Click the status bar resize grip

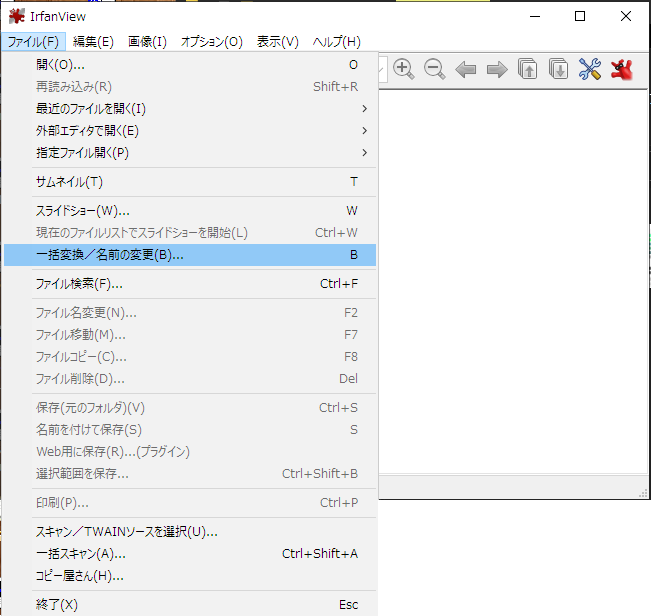pos(643,493)
